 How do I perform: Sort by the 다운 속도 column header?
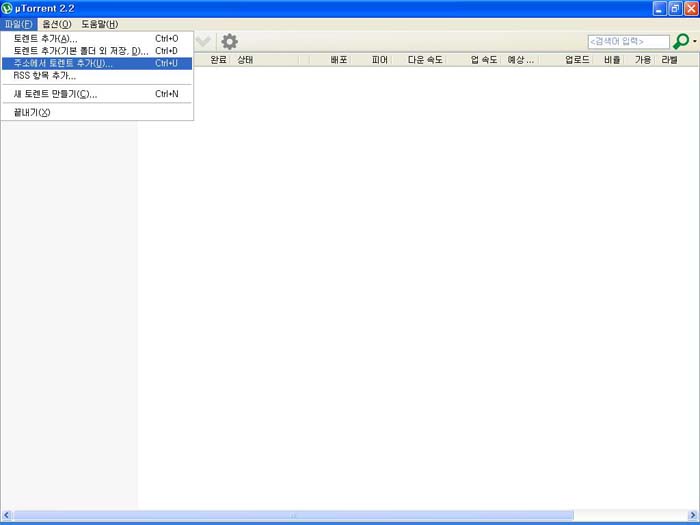tap(425, 60)
